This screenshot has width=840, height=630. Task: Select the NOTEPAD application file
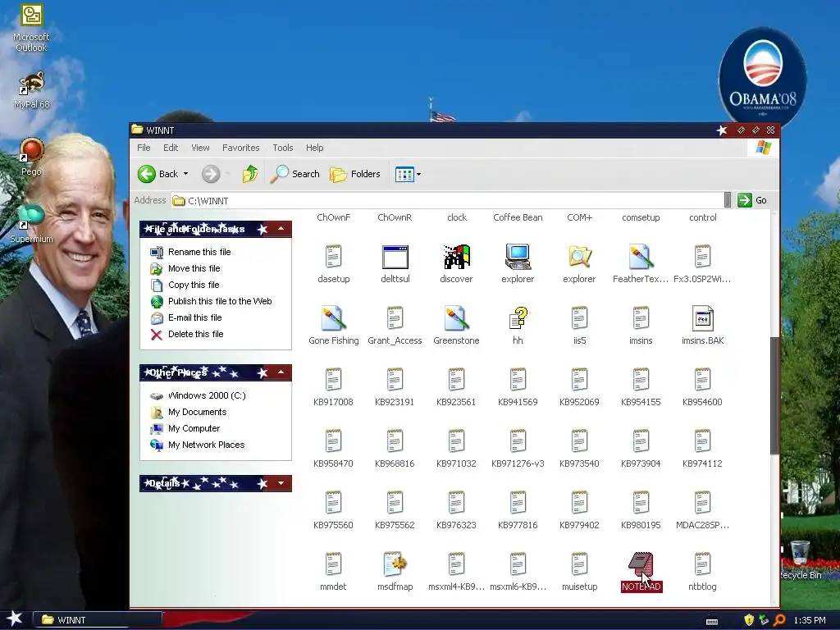[641, 572]
